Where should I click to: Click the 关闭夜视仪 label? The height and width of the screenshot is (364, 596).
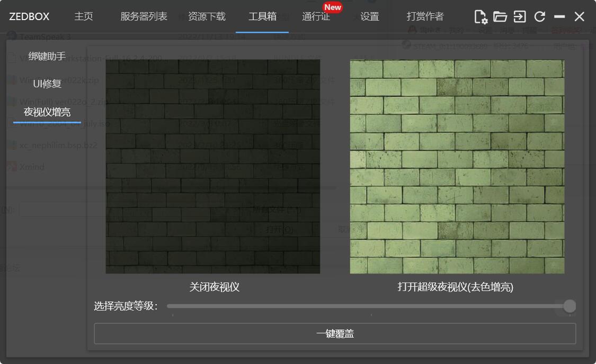215,287
